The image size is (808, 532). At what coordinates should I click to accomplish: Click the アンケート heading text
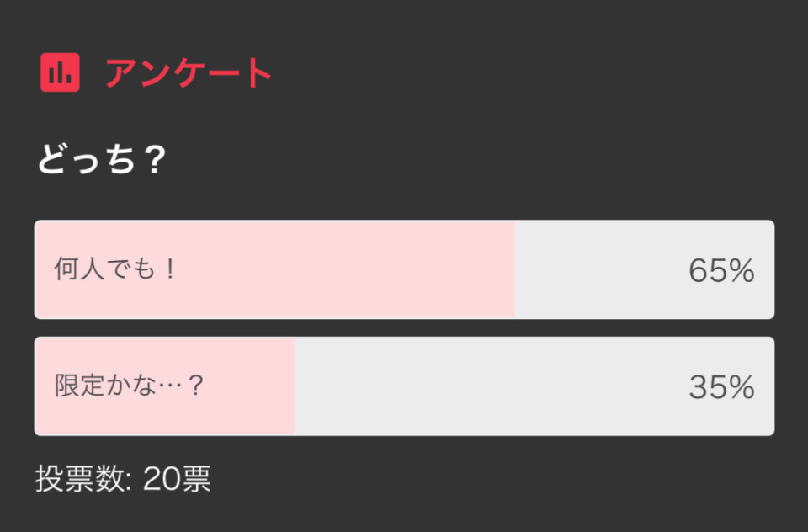(188, 72)
